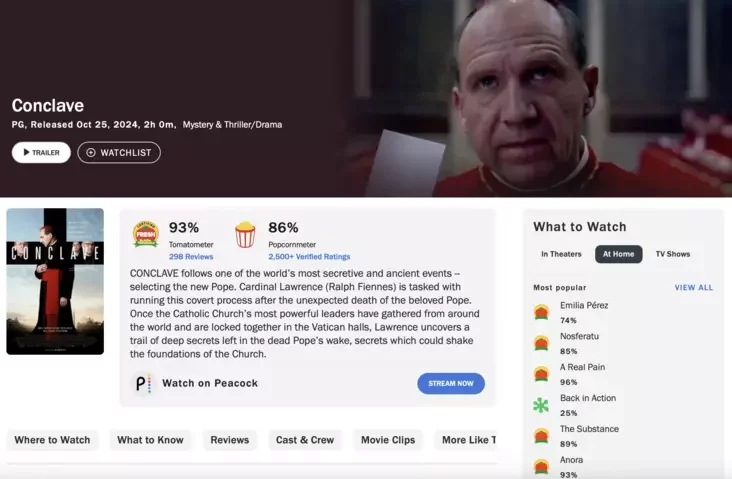Click the tomato icon beside A Real Pain
Screen dimensions: 732x479
[541, 374]
